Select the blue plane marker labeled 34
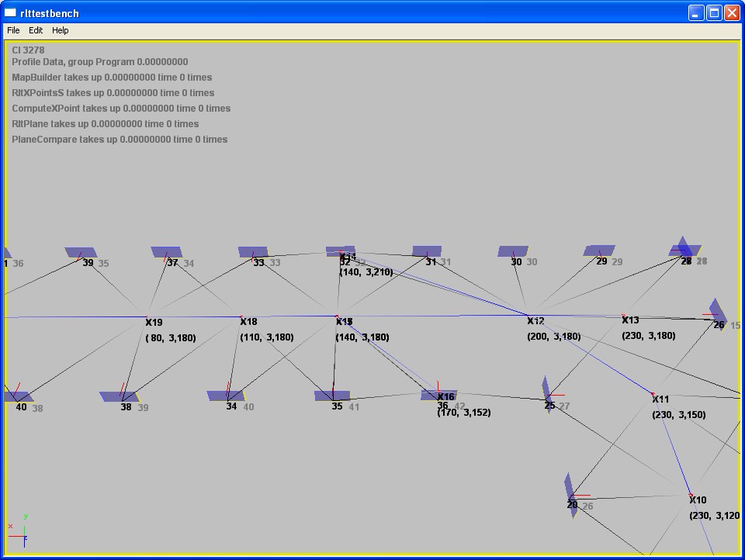The height and width of the screenshot is (560, 745). click(226, 396)
